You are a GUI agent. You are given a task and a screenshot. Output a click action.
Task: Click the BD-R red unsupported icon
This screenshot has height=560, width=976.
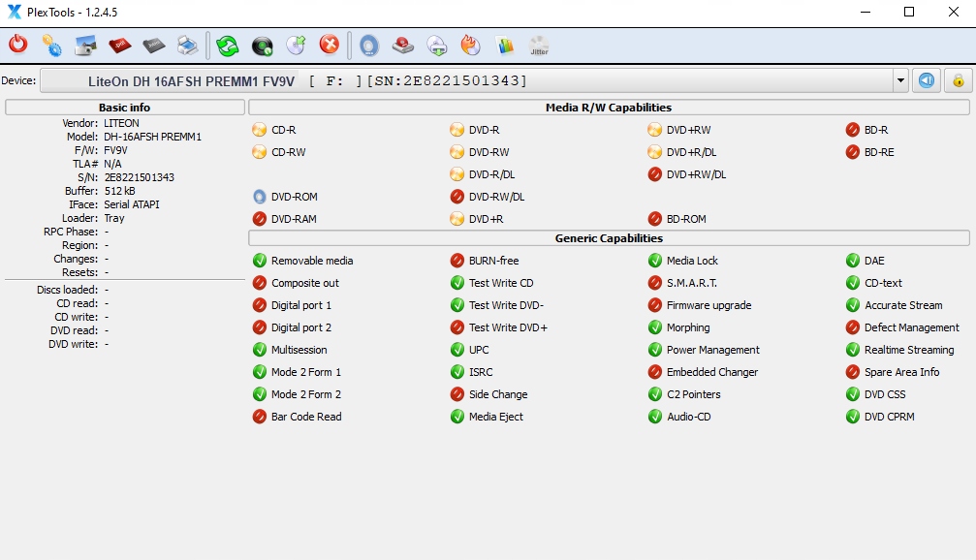(853, 130)
